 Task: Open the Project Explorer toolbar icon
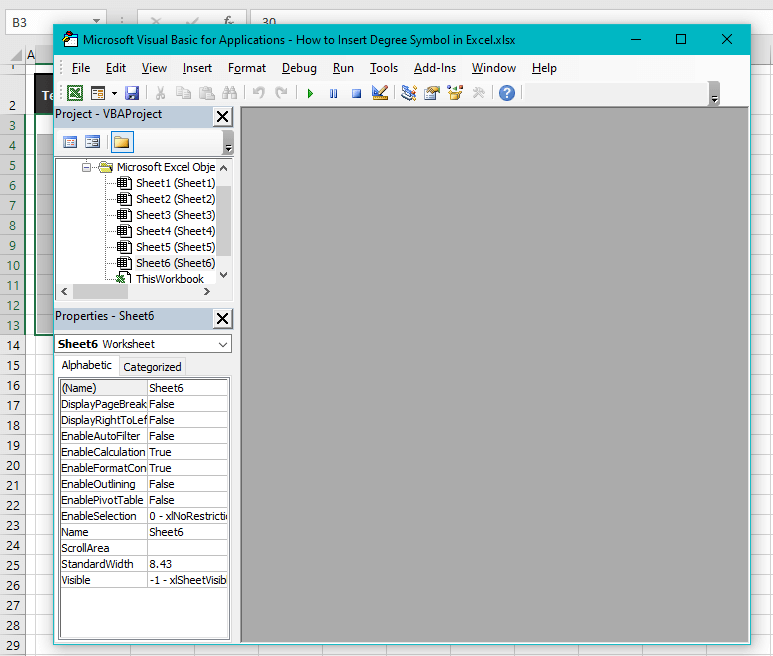point(409,93)
